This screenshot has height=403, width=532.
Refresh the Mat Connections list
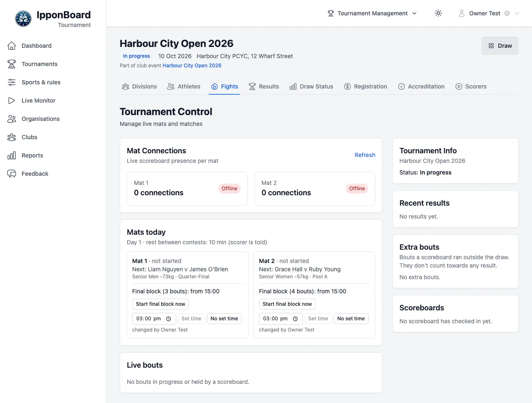[x=365, y=155]
